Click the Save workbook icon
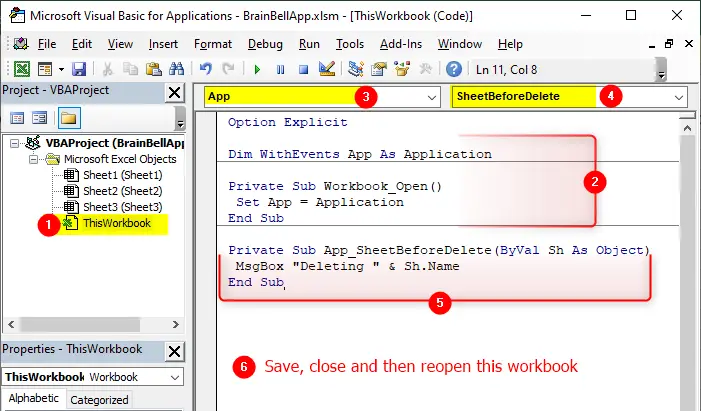The width and height of the screenshot is (701, 411). click(x=79, y=69)
